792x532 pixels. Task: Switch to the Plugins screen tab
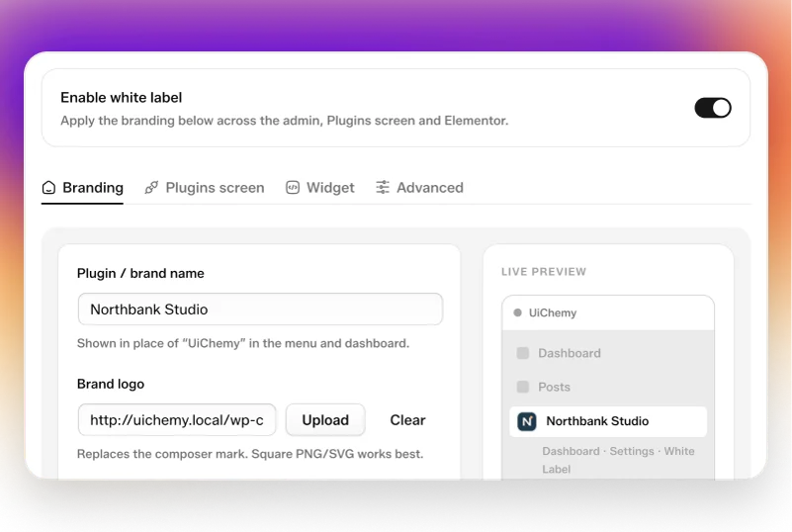pos(204,188)
